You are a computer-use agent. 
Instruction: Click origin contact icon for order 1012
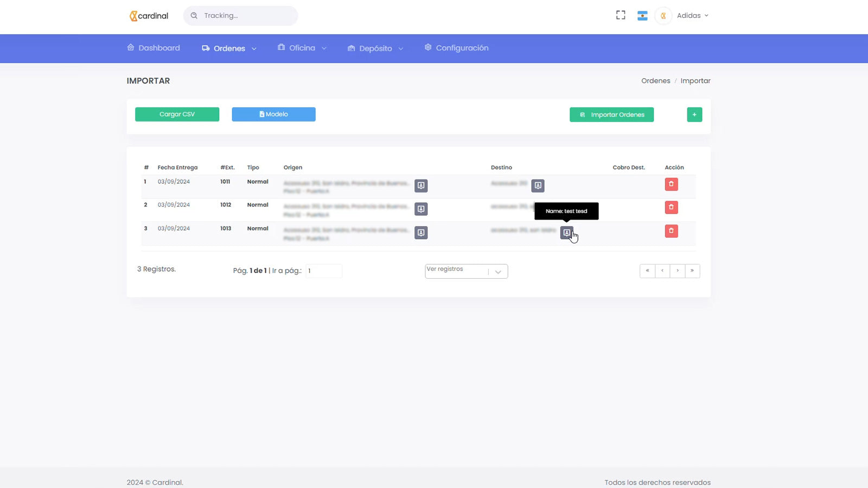click(x=421, y=209)
